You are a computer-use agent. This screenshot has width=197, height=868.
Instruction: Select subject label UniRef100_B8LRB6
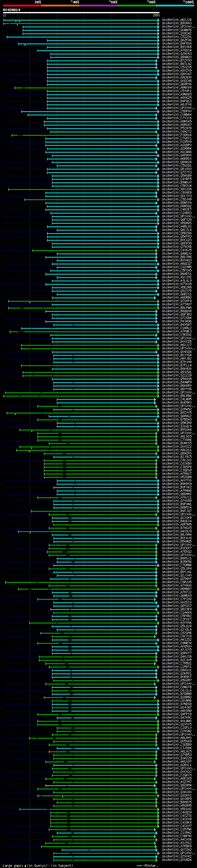point(177,396)
